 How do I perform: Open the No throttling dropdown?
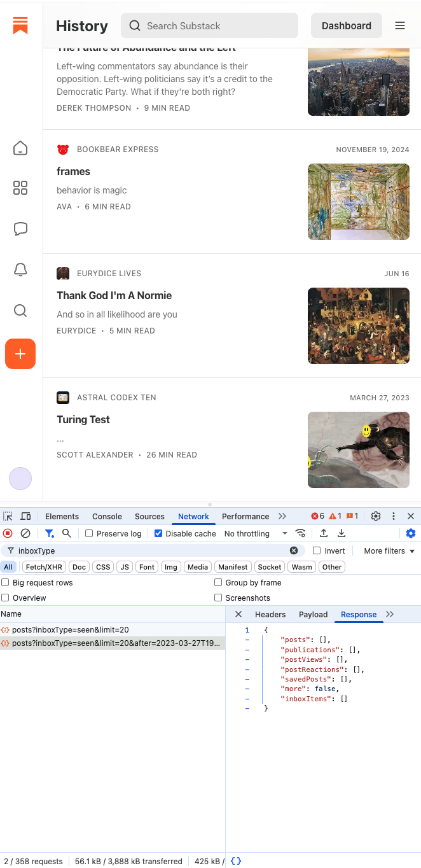tap(256, 533)
